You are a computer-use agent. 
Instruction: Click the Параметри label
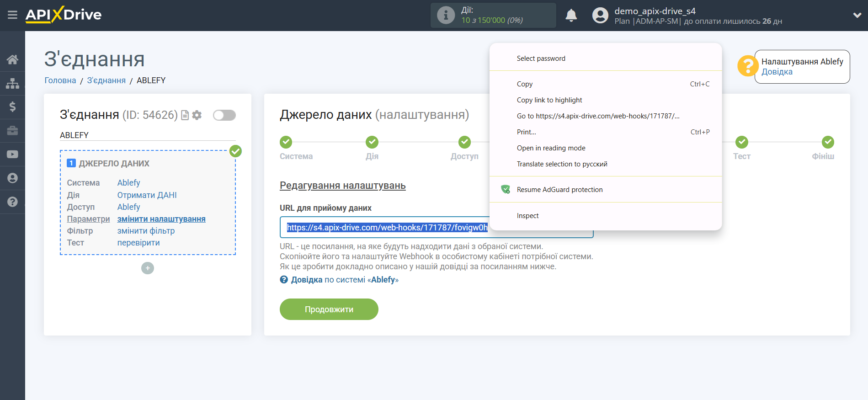[88, 219]
